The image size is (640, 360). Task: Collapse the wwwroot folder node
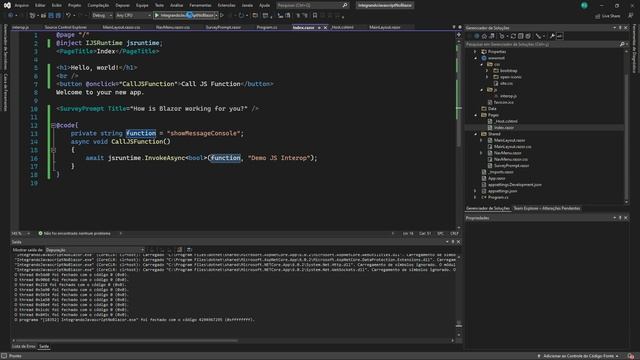tap(475, 58)
